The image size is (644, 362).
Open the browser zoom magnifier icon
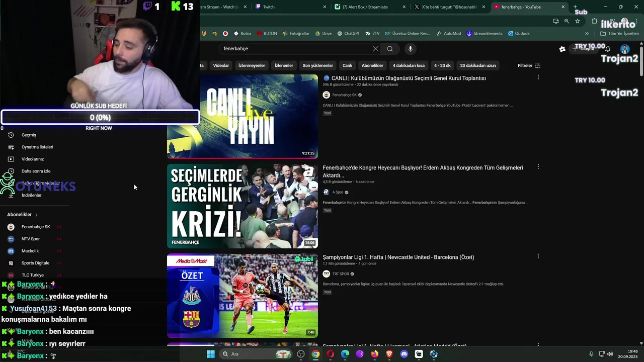click(567, 21)
